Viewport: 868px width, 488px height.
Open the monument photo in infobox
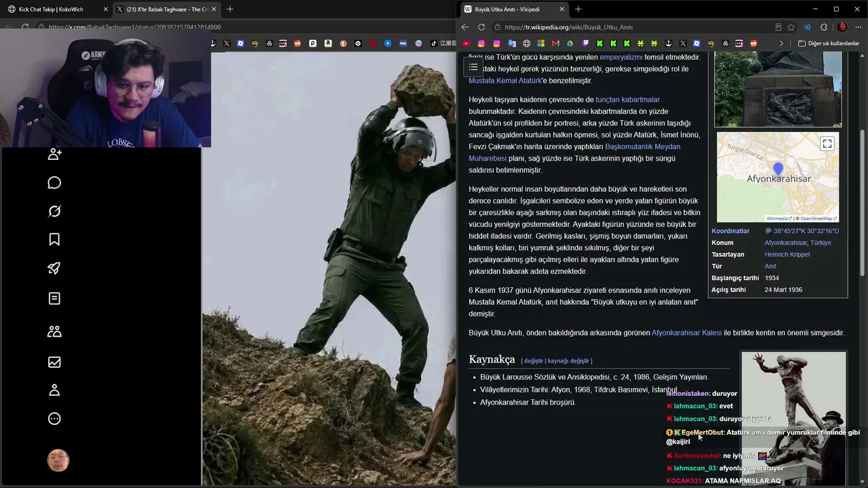778,88
